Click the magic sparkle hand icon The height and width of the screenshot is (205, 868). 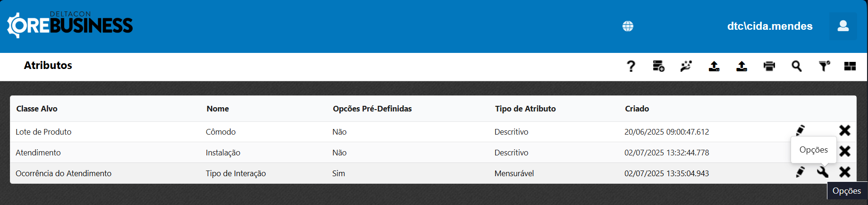tap(686, 66)
